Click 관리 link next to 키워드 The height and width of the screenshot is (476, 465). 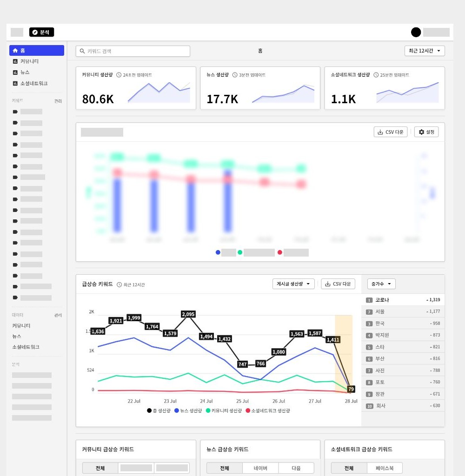point(58,101)
